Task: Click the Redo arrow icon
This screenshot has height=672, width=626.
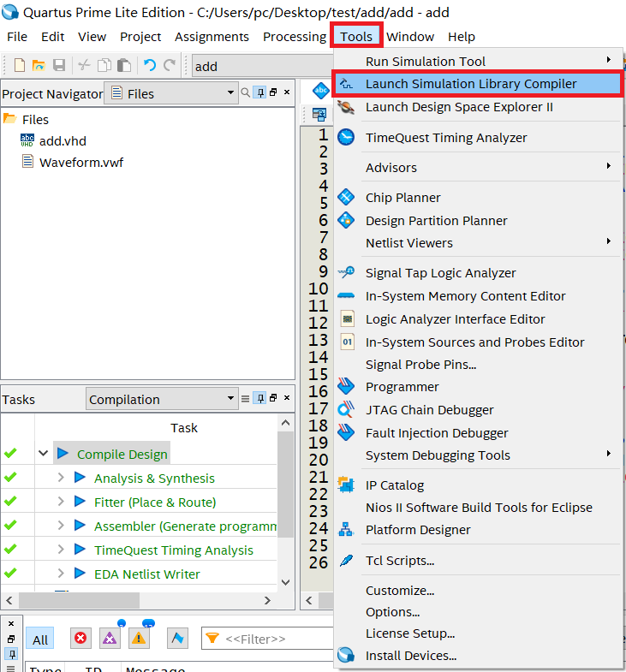Action: 170,65
